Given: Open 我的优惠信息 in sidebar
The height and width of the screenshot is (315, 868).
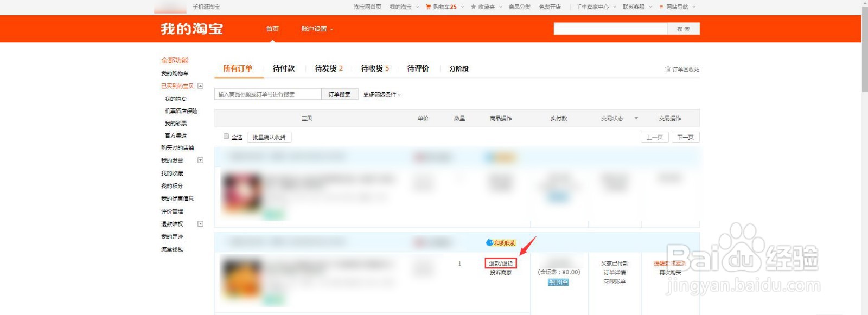Looking at the screenshot, I should (177, 199).
